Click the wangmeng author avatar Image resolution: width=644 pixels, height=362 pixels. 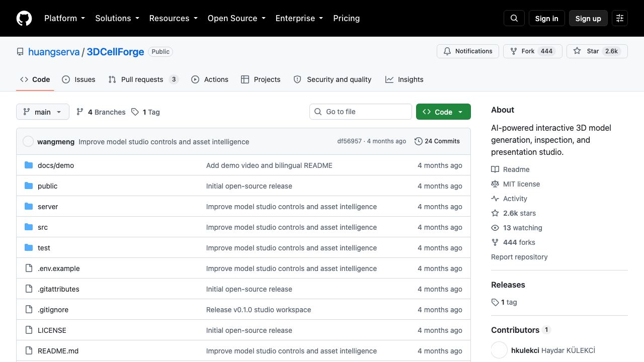click(28, 141)
